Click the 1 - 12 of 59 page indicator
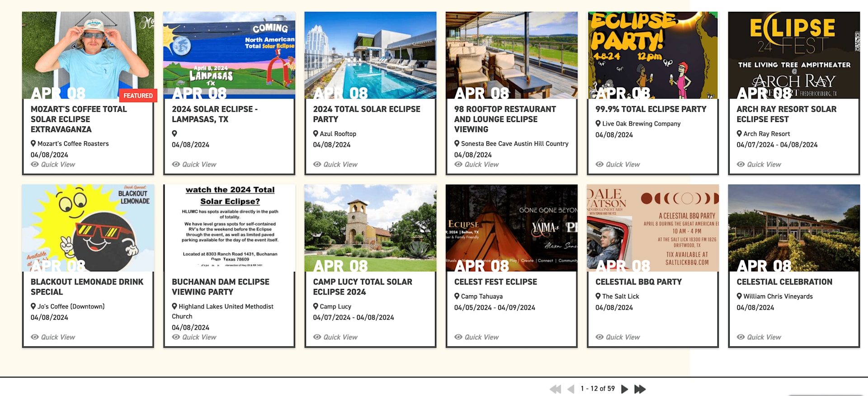This screenshot has width=868, height=396. pos(598,388)
